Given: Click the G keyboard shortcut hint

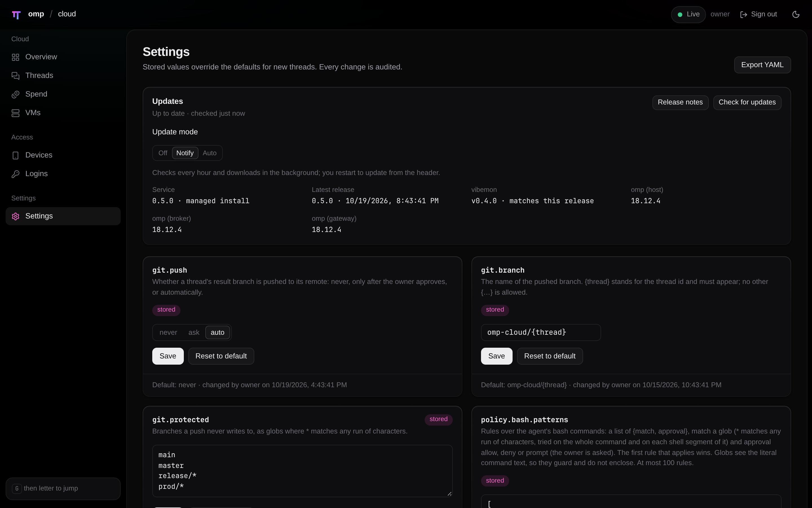Looking at the screenshot, I should tap(17, 489).
